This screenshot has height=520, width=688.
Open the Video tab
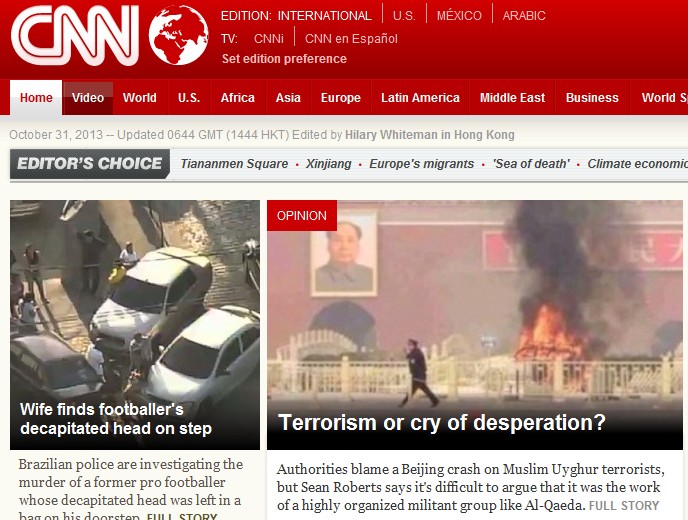(88, 97)
